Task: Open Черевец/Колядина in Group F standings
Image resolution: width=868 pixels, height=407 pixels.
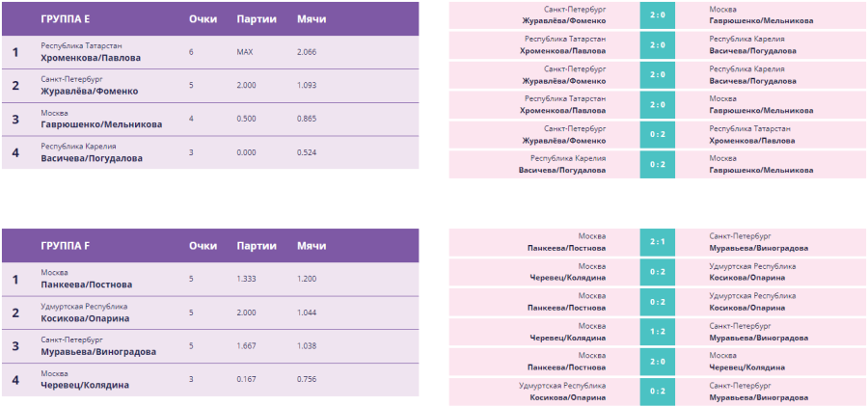Action: [85, 385]
